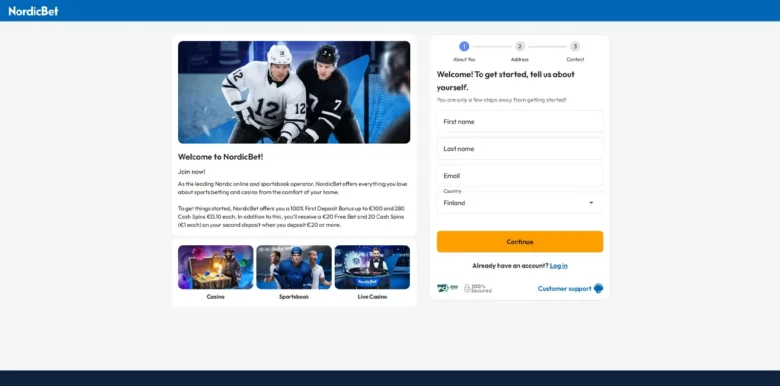This screenshot has height=386, width=780.
Task: Click the Join now! text
Action: (x=192, y=172)
